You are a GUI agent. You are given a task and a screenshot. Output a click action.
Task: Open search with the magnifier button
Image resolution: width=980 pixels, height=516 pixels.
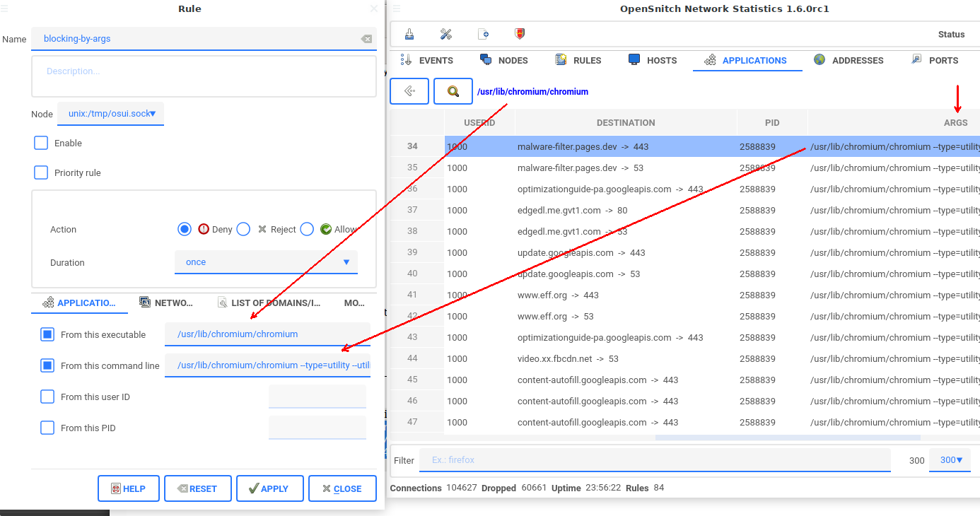(x=453, y=90)
